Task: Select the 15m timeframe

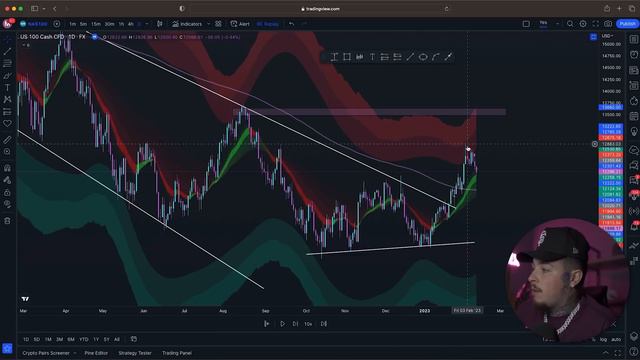Action: (96, 24)
